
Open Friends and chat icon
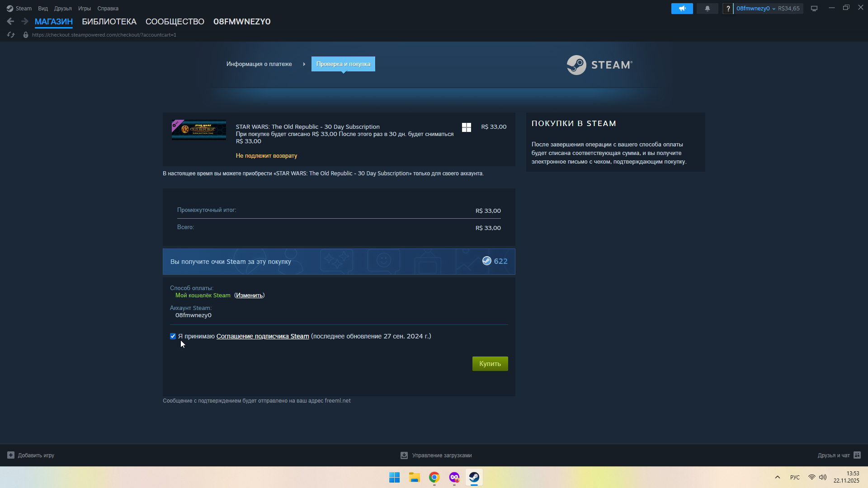tap(857, 455)
